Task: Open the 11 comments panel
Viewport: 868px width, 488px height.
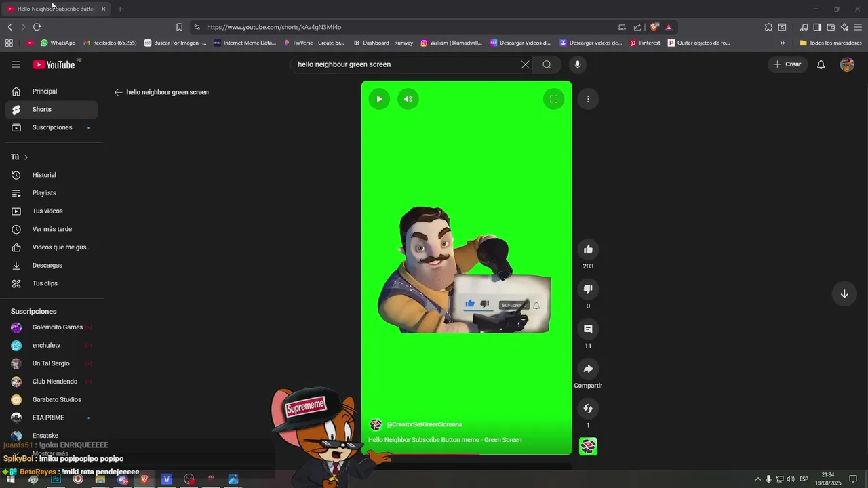Action: [588, 329]
